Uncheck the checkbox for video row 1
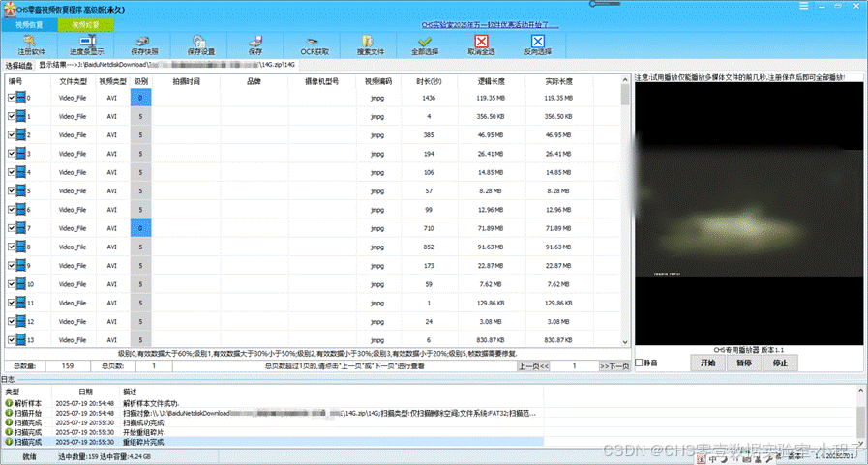 click(x=11, y=116)
